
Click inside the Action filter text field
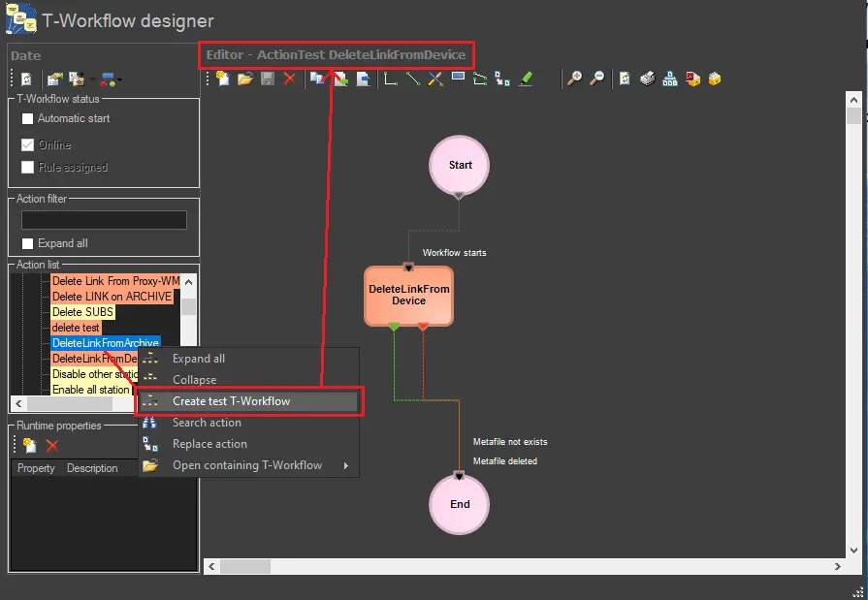[x=104, y=220]
